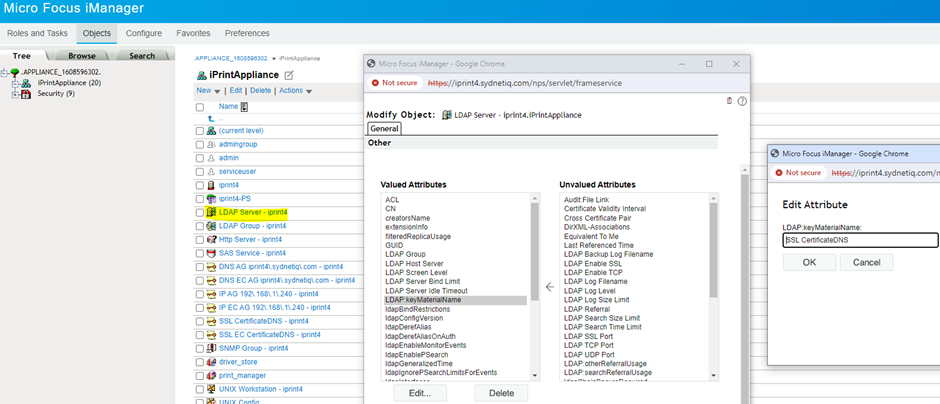Screen dimensions: 940x404
Task: Tick the checkbox for LDAP Server - iprint4
Action: [200, 212]
